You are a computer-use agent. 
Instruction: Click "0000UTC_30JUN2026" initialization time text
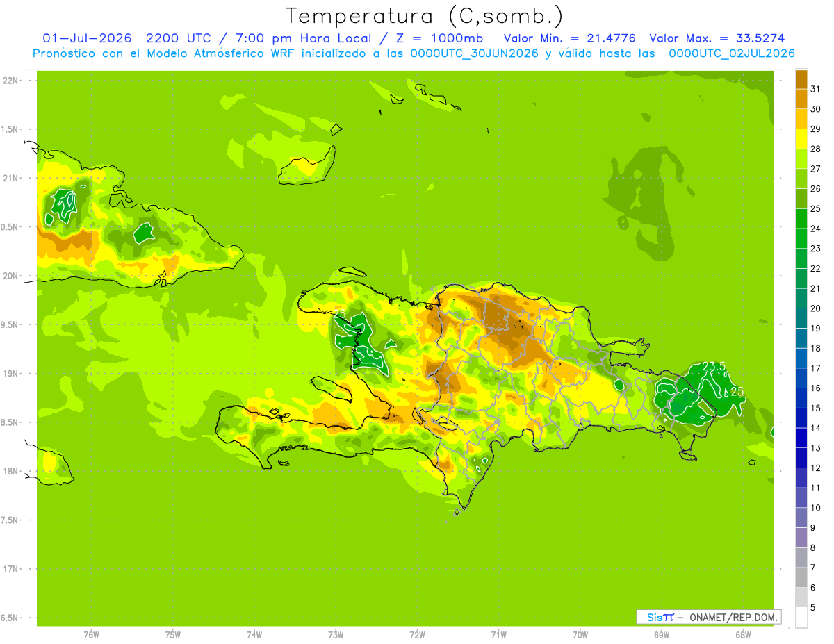point(475,53)
